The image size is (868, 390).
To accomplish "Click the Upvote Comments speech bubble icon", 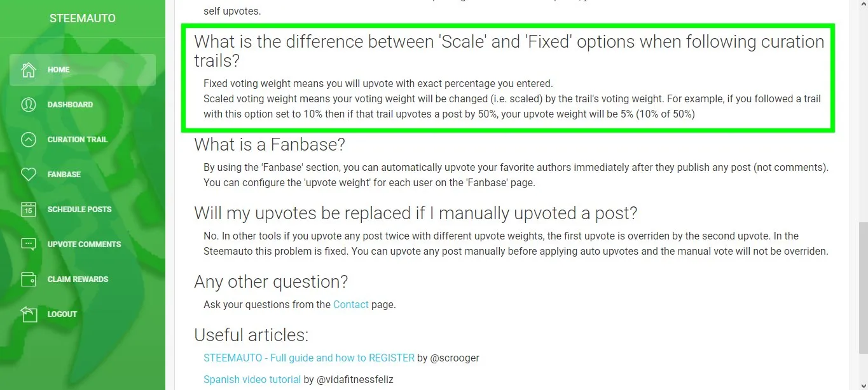I will 29,245.
